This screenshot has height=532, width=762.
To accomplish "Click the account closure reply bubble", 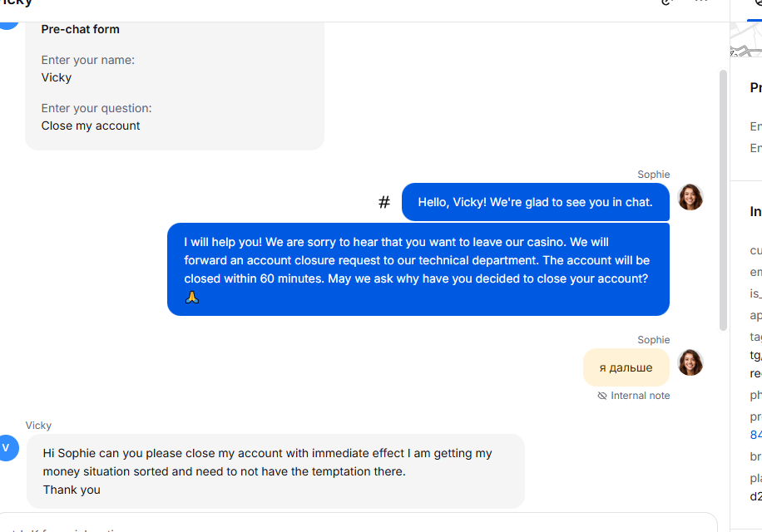I will coord(418,269).
